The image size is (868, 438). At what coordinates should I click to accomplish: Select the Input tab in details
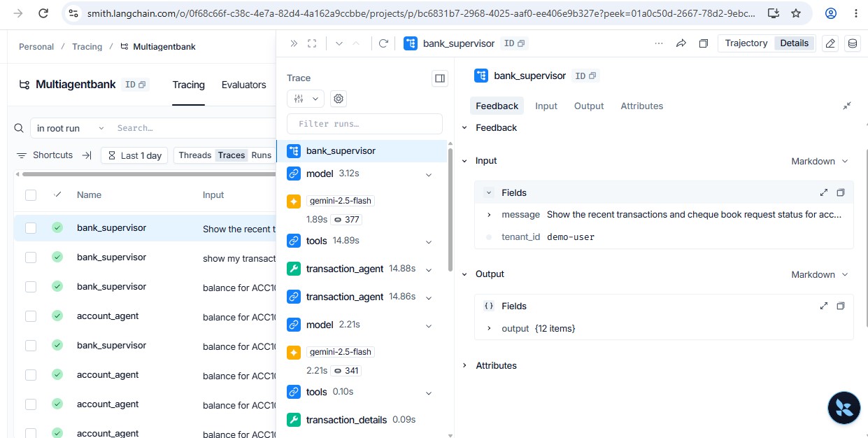pos(546,106)
